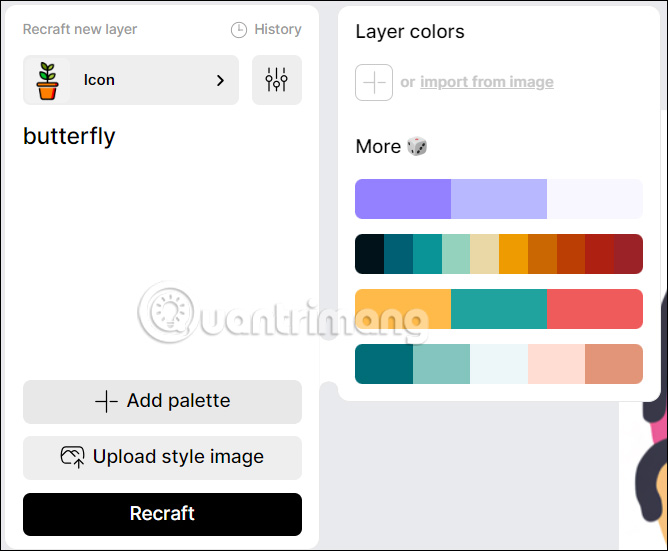Choose the ten-color rainbow palette
Viewport: 668px width, 551px height.
tap(499, 254)
